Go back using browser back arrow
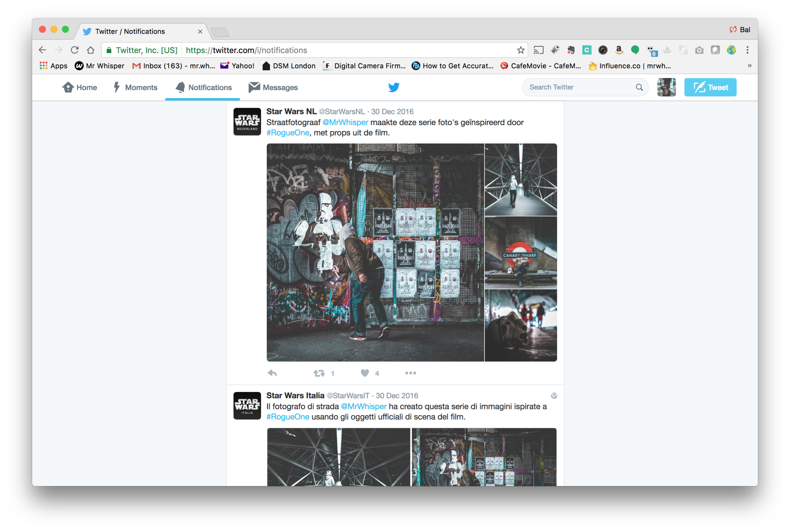790x532 pixels. pos(42,50)
